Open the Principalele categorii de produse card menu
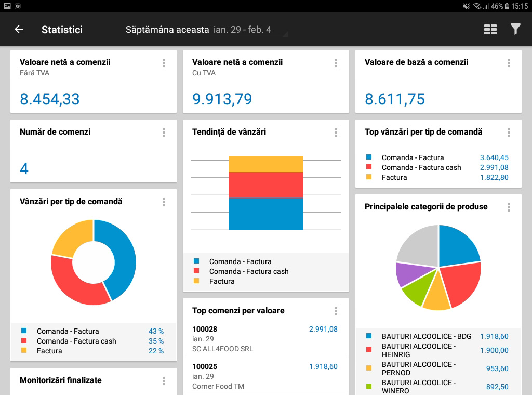 coord(508,207)
